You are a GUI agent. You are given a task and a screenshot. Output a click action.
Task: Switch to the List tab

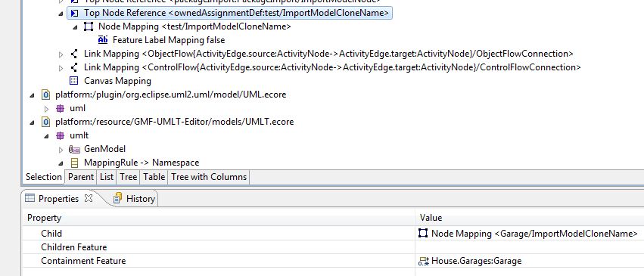[107, 177]
